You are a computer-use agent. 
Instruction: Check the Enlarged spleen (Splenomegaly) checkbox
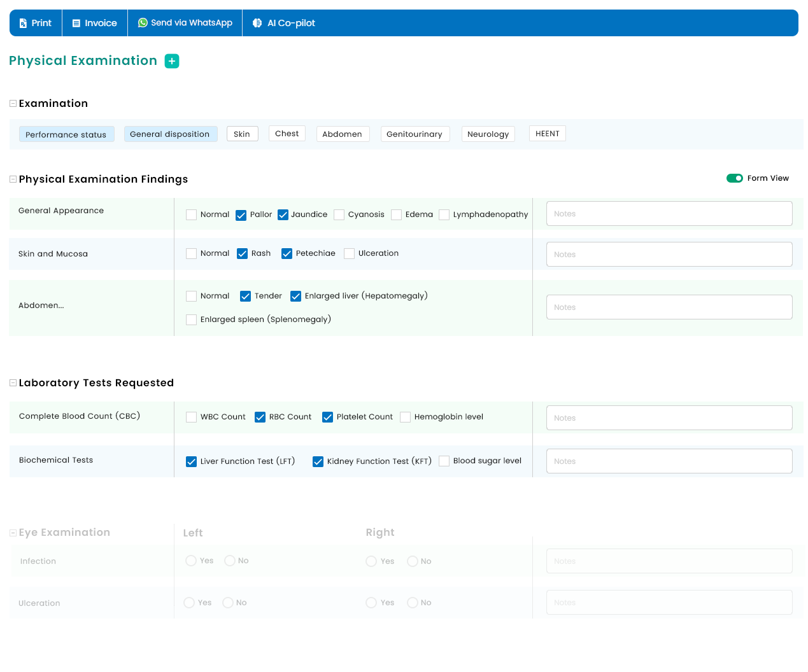pyautogui.click(x=191, y=319)
